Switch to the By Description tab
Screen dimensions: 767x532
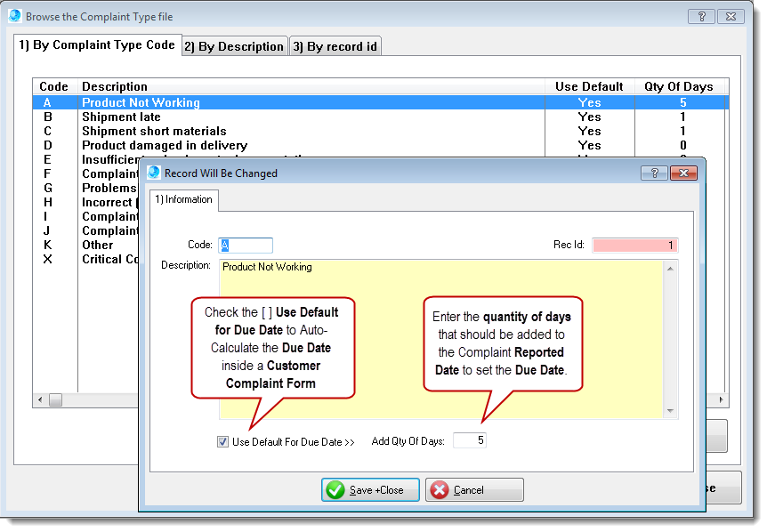(x=235, y=46)
